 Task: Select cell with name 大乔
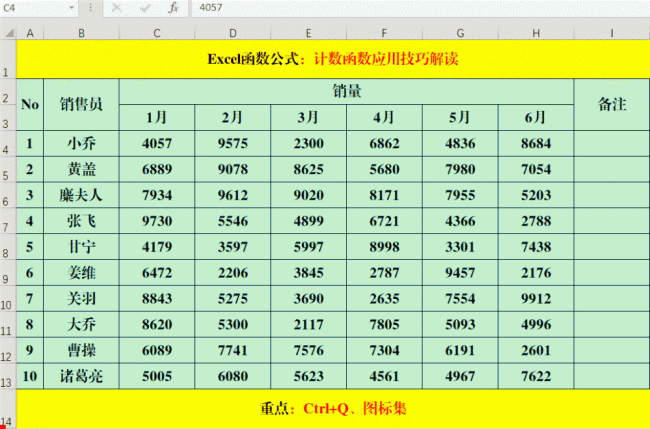(x=81, y=325)
